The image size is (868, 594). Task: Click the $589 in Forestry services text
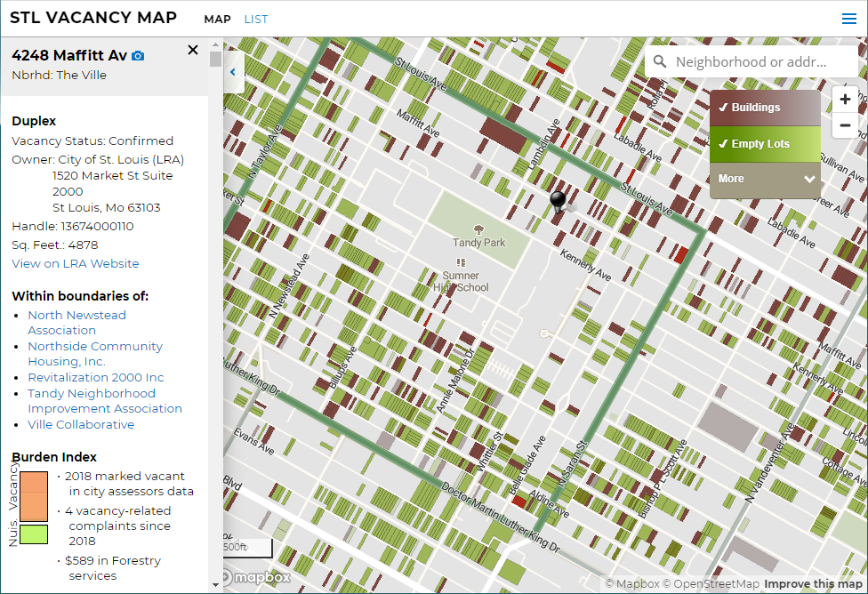click(113, 568)
